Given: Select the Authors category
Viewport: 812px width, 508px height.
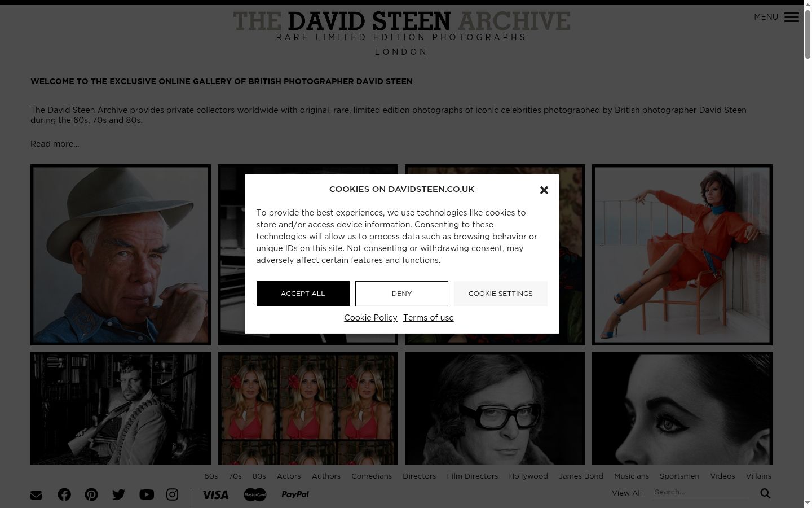Looking at the screenshot, I should 326,476.
